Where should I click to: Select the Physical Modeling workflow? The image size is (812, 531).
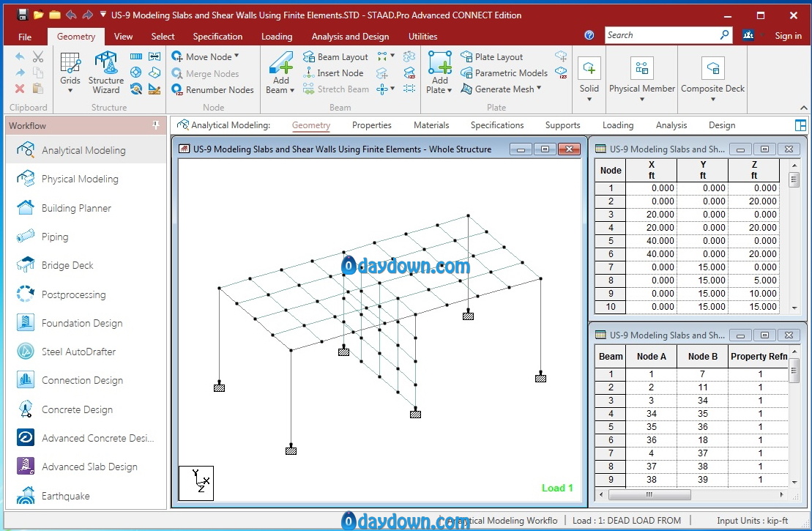click(x=86, y=179)
